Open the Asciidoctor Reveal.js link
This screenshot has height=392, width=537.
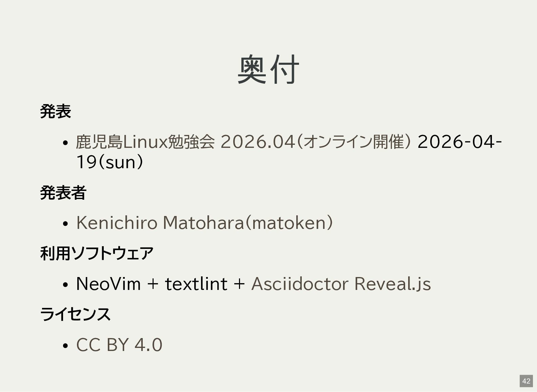(x=341, y=284)
